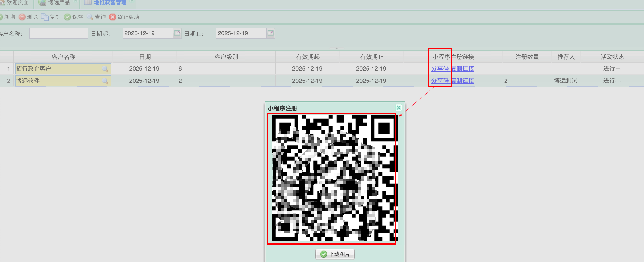
Task: Click lookup magnifier in 招行政企客户 cell
Action: pos(105,69)
